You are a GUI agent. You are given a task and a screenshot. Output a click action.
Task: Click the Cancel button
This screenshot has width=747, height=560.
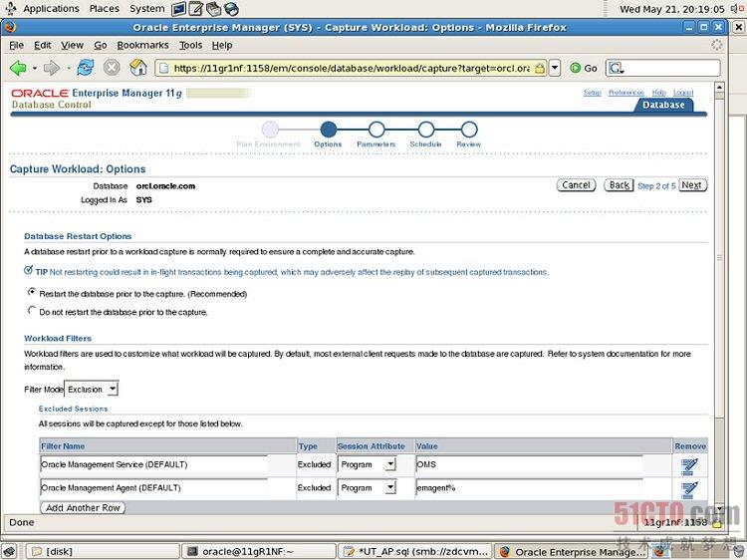click(576, 185)
